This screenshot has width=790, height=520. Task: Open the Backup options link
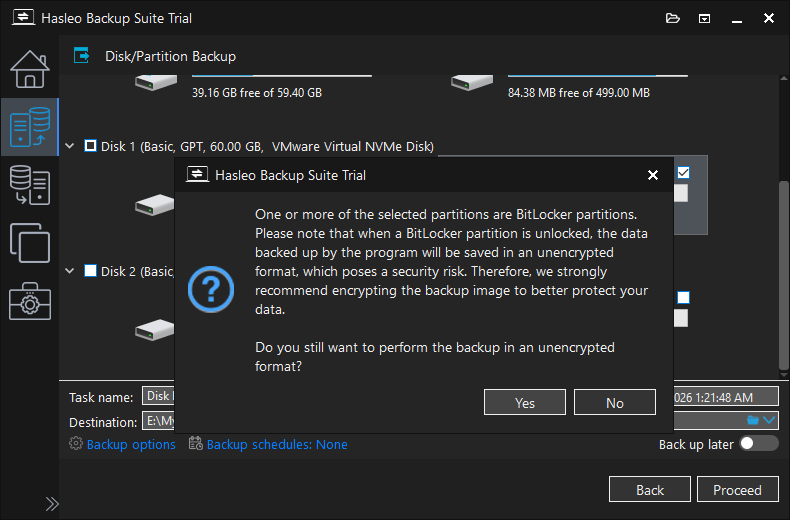tap(131, 444)
